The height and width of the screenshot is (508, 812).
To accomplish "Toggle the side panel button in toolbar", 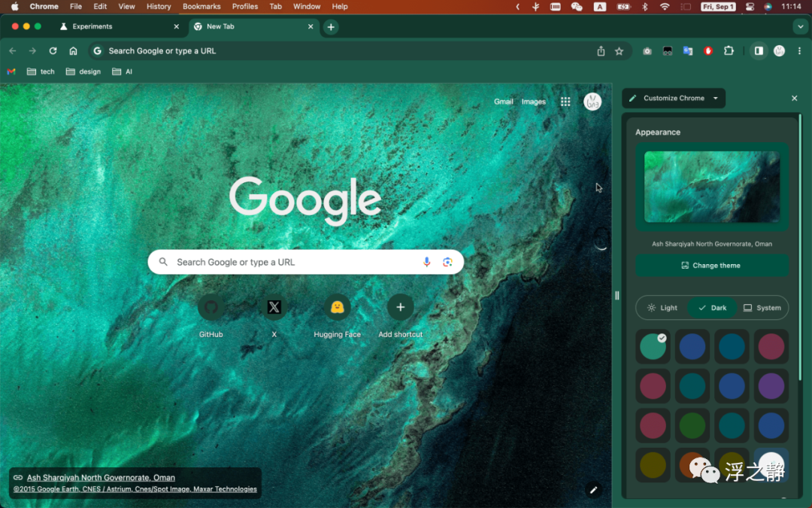I will point(759,51).
